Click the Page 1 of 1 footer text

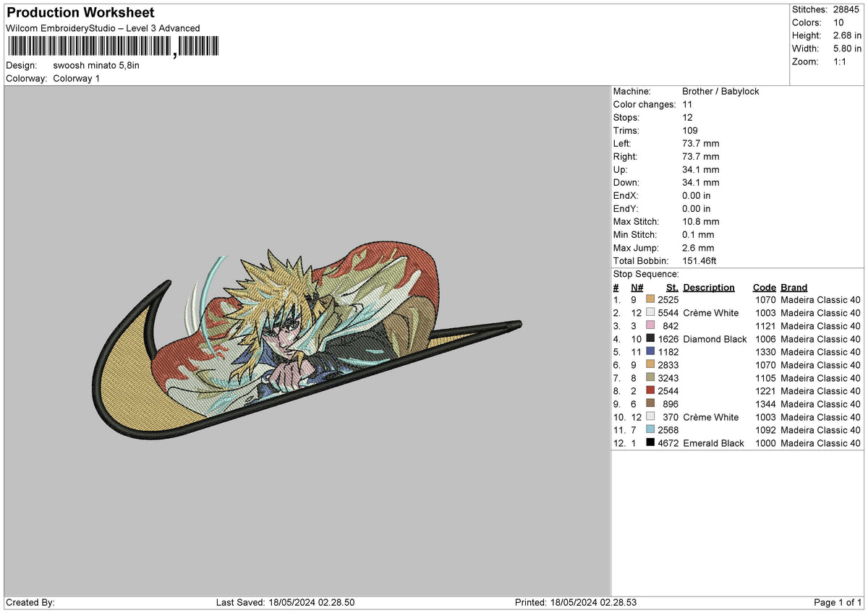(838, 602)
